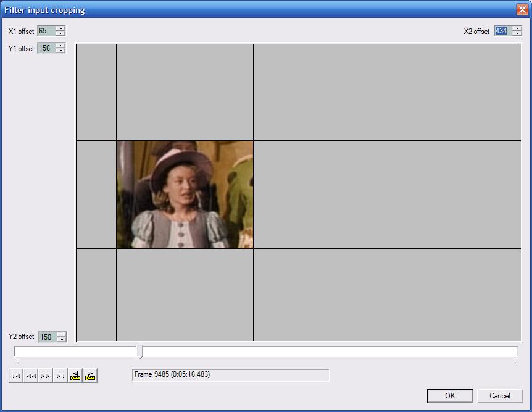Click the Y1 offset label
The image size is (532, 412).
[x=21, y=49]
